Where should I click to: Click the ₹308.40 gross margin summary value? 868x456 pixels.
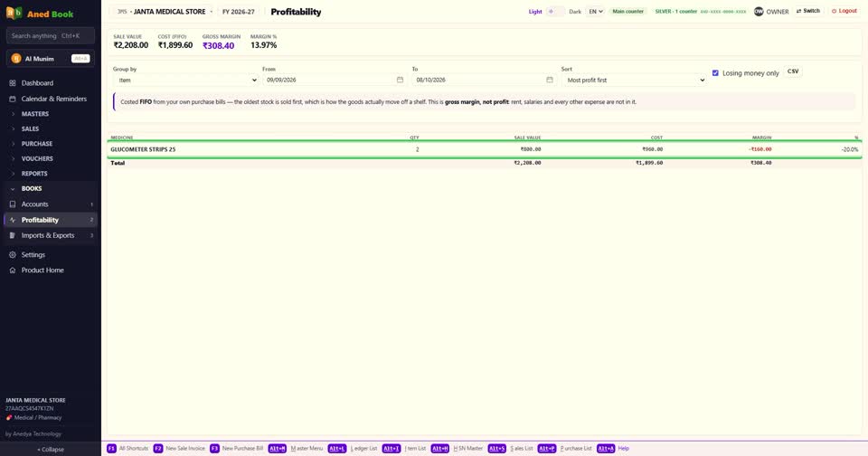pyautogui.click(x=218, y=46)
